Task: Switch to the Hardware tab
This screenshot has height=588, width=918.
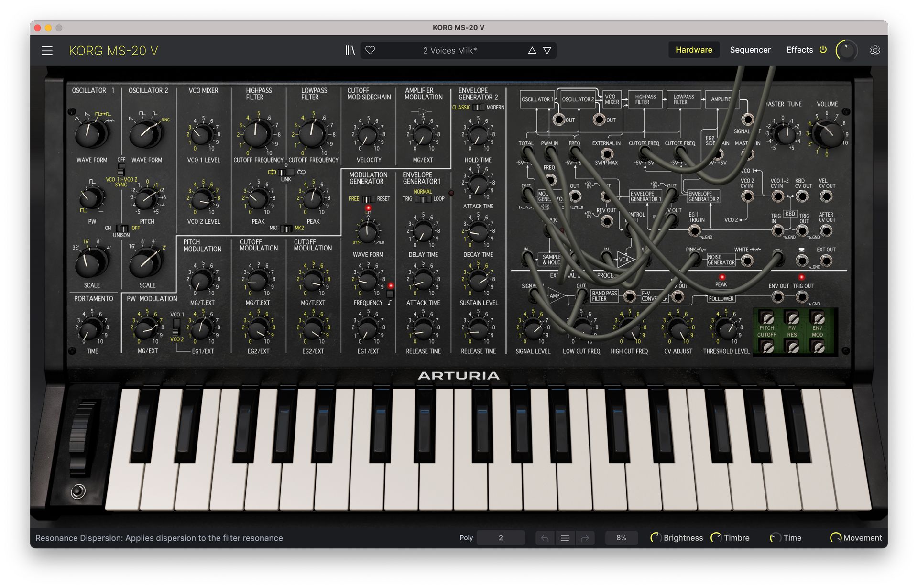Action: pos(694,50)
